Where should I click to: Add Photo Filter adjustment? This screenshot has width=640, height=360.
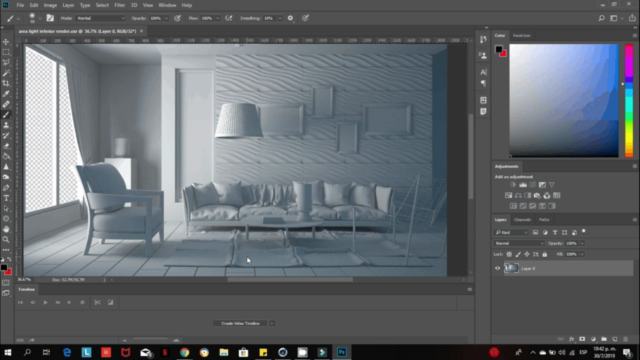(x=537, y=196)
